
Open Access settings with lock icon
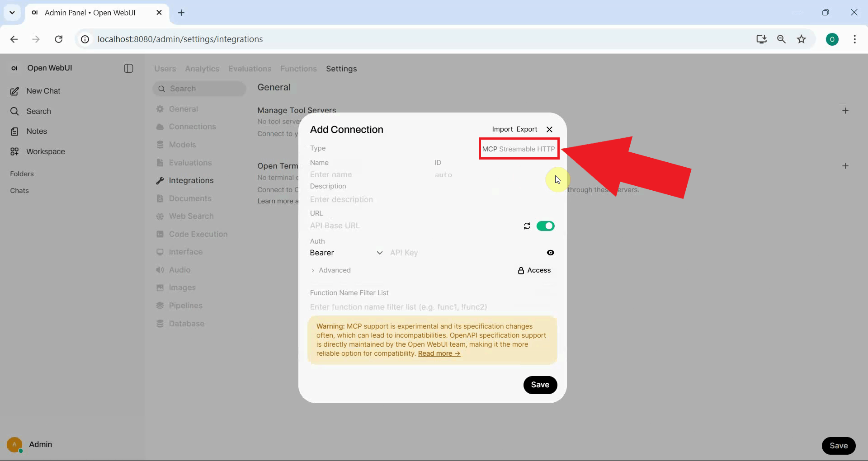(x=534, y=270)
